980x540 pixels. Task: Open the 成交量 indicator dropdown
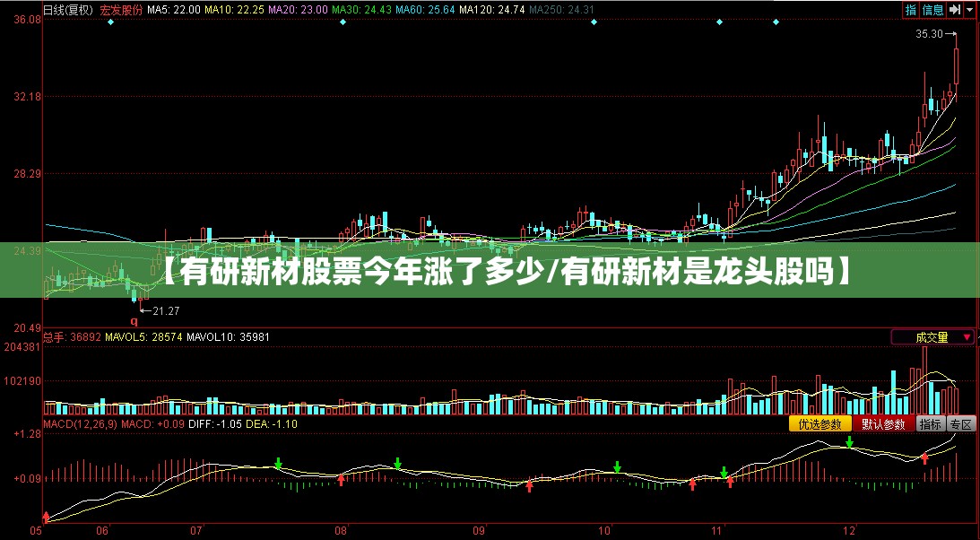tap(932, 337)
